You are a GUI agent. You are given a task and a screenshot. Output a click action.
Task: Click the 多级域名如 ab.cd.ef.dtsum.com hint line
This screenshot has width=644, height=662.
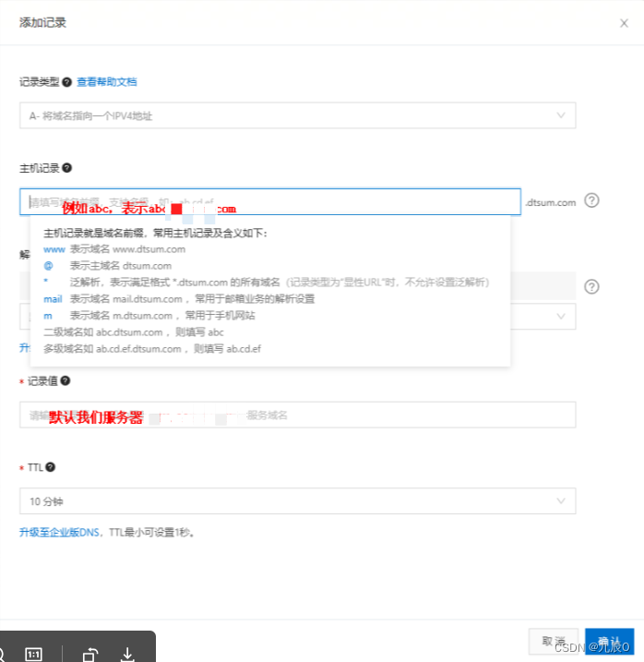(152, 349)
